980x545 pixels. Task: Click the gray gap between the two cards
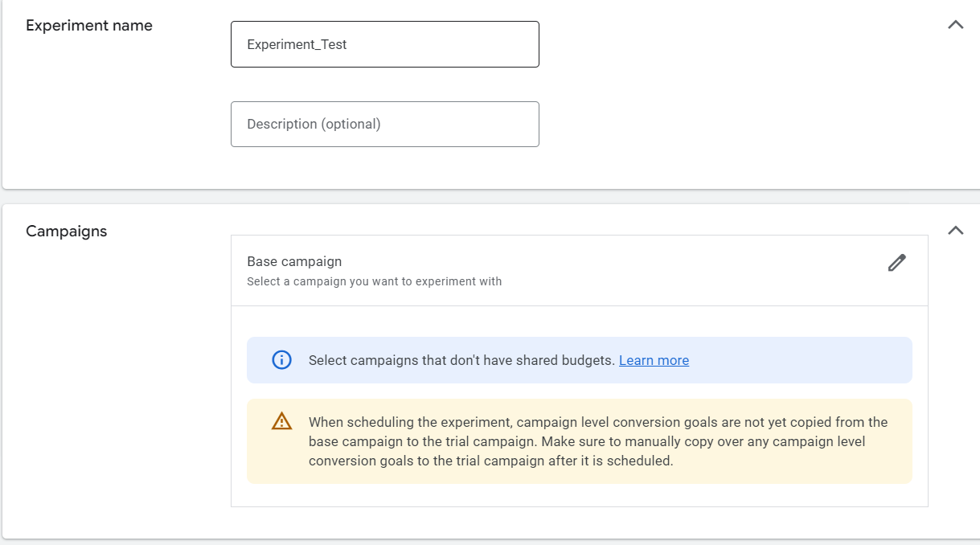point(482,197)
